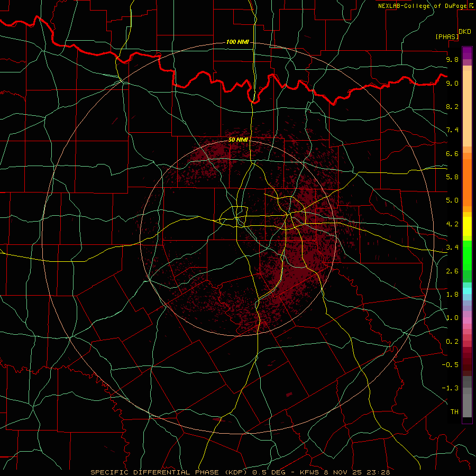476x476 pixels.
Task: Pick the bright green band of color scale
Action: tap(467, 255)
